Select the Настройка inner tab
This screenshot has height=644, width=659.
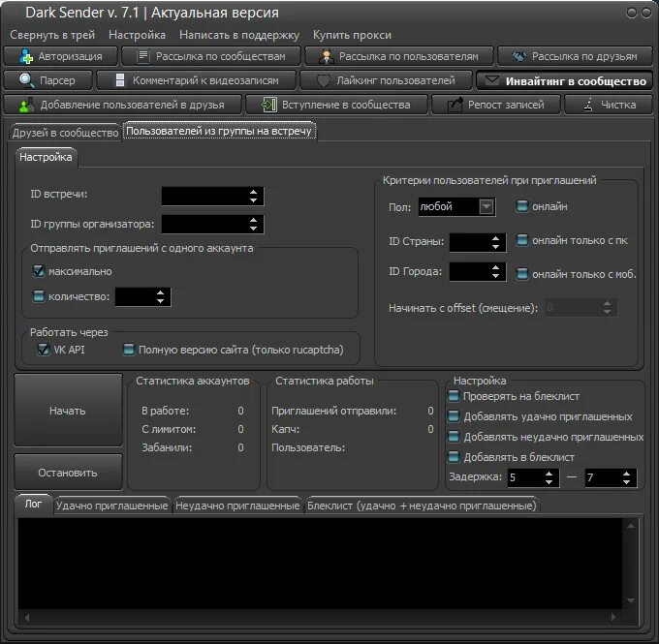(x=46, y=157)
